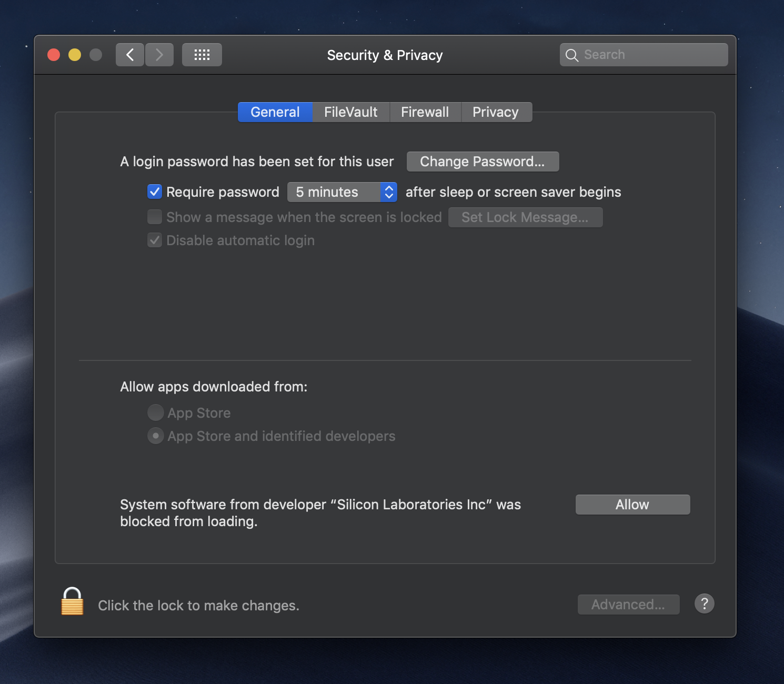The width and height of the screenshot is (784, 684).
Task: Switch to the FileVault tab
Action: [x=351, y=112]
